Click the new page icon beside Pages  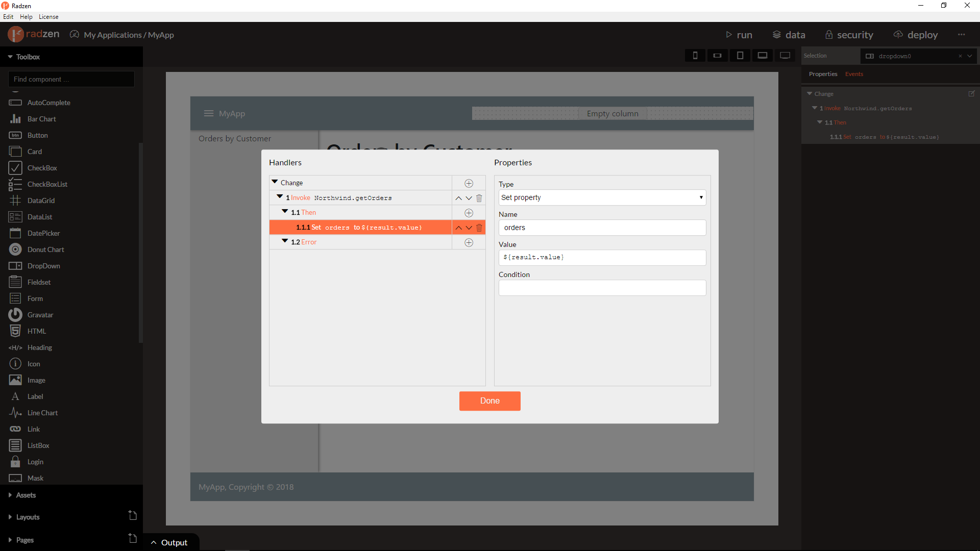point(133,538)
